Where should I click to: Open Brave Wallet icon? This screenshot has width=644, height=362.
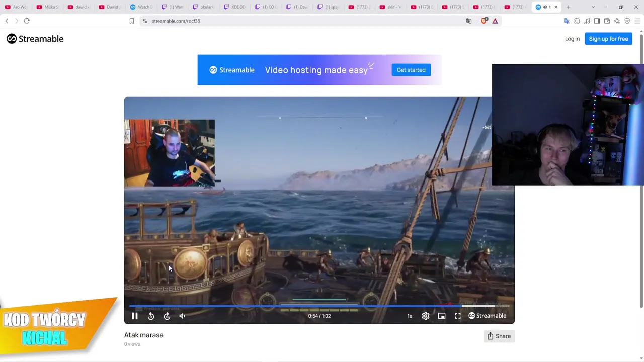[x=607, y=21]
